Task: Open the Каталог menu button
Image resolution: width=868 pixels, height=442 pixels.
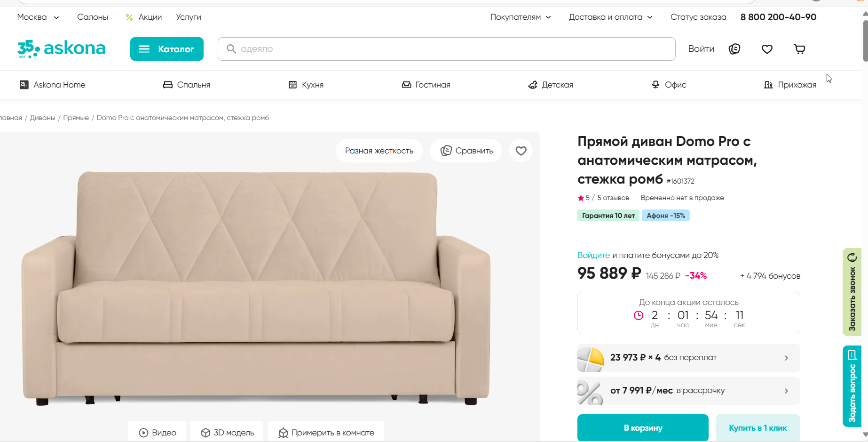Action: pyautogui.click(x=167, y=49)
